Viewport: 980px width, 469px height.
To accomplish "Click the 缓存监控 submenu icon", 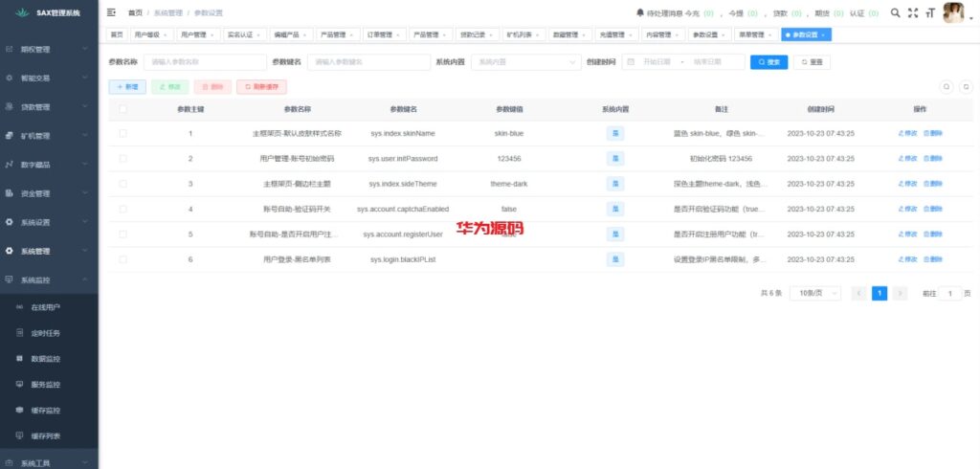I will coord(19,411).
